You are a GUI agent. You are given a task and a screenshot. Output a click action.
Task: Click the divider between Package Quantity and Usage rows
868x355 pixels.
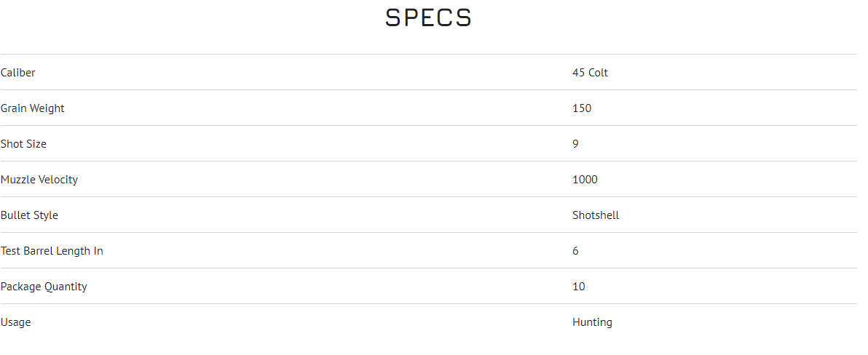pos(428,304)
